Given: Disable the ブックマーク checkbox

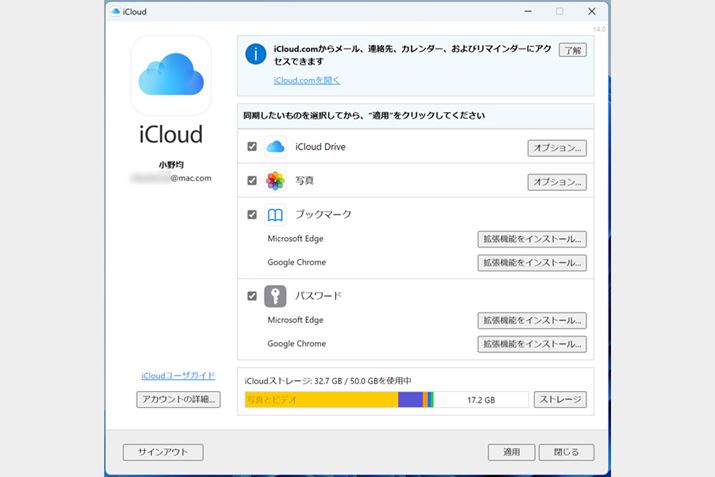Looking at the screenshot, I should point(252,214).
